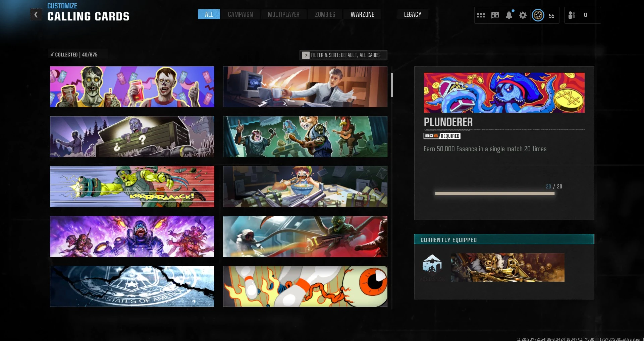The image size is (644, 341).
Task: Open the headquarters building icon
Action: tap(495, 15)
